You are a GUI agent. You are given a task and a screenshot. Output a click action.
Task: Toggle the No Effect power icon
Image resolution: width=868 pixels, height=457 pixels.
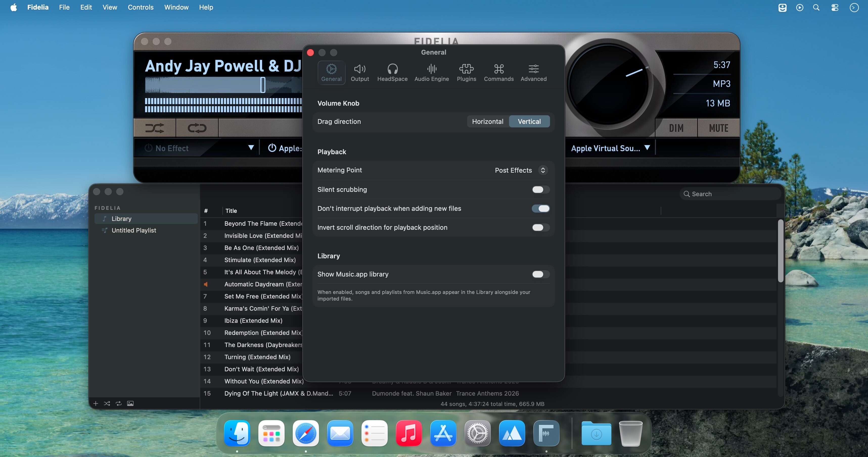(148, 148)
